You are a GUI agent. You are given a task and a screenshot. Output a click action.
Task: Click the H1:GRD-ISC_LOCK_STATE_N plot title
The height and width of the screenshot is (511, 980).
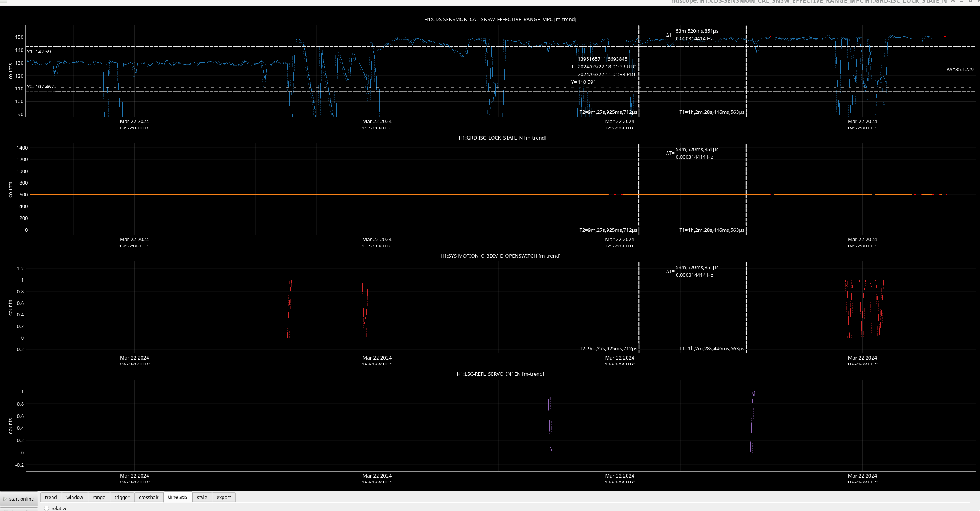(502, 138)
